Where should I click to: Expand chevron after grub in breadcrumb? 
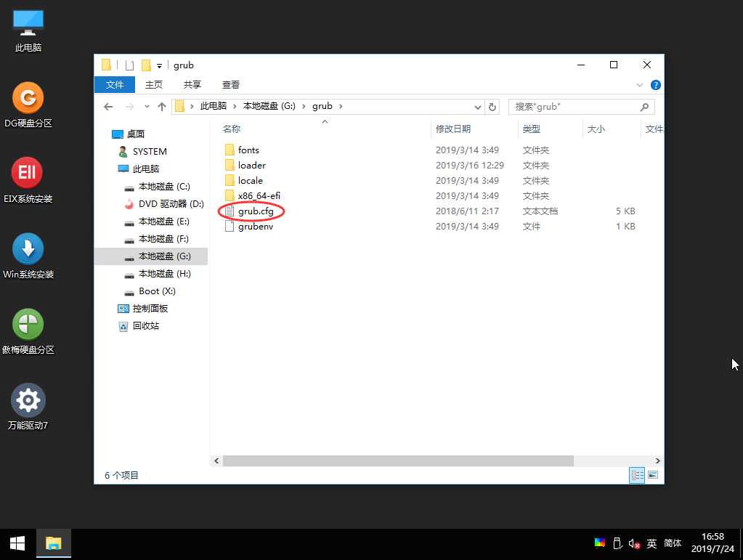(341, 106)
